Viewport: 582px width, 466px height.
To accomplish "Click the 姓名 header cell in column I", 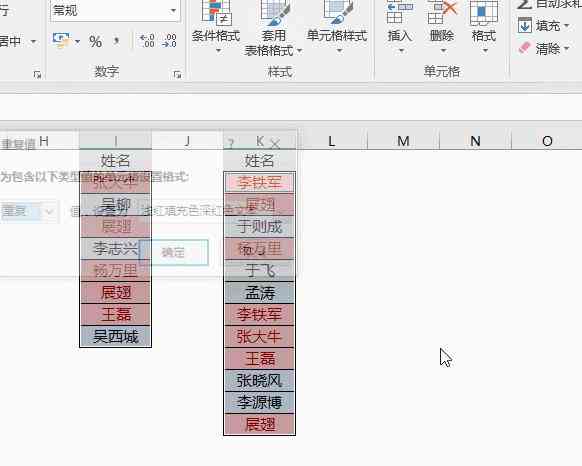I will 115,161.
